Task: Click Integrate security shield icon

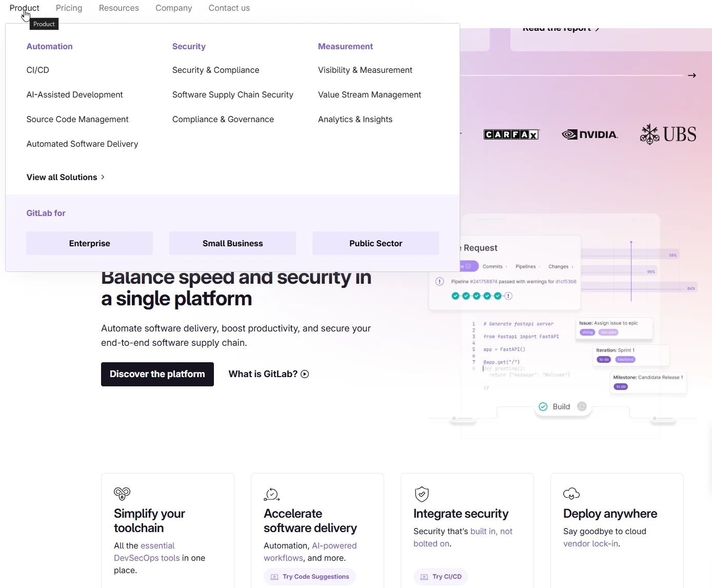Action: pyautogui.click(x=422, y=494)
